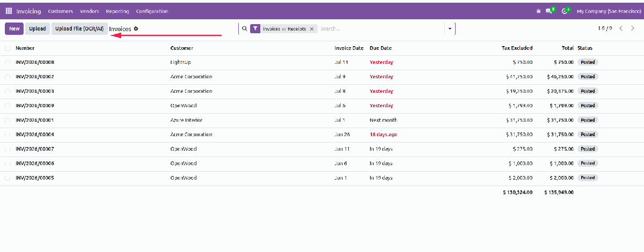Check the box for INV/2026/00001
644x252 pixels.
(8, 120)
